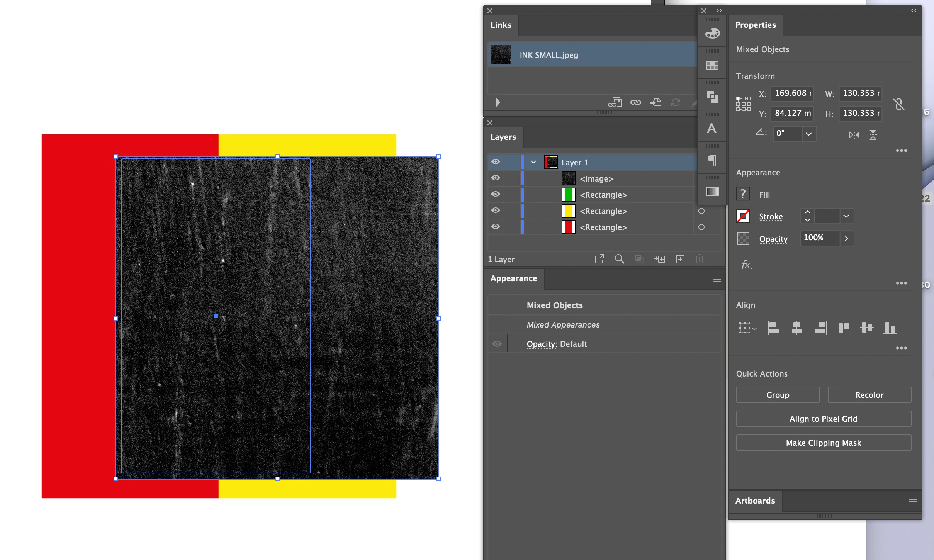Click the Create New Layer icon
This screenshot has height=560, width=934.
[680, 259]
